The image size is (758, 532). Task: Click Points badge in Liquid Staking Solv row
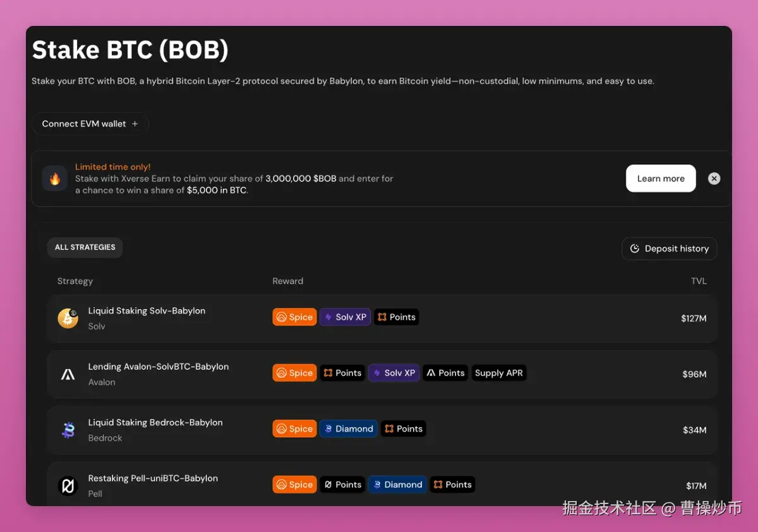(x=396, y=317)
